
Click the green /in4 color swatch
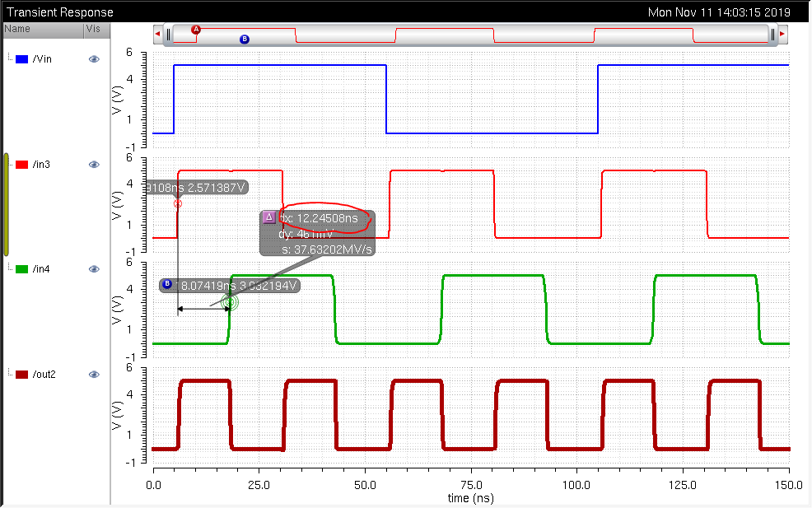pos(21,269)
